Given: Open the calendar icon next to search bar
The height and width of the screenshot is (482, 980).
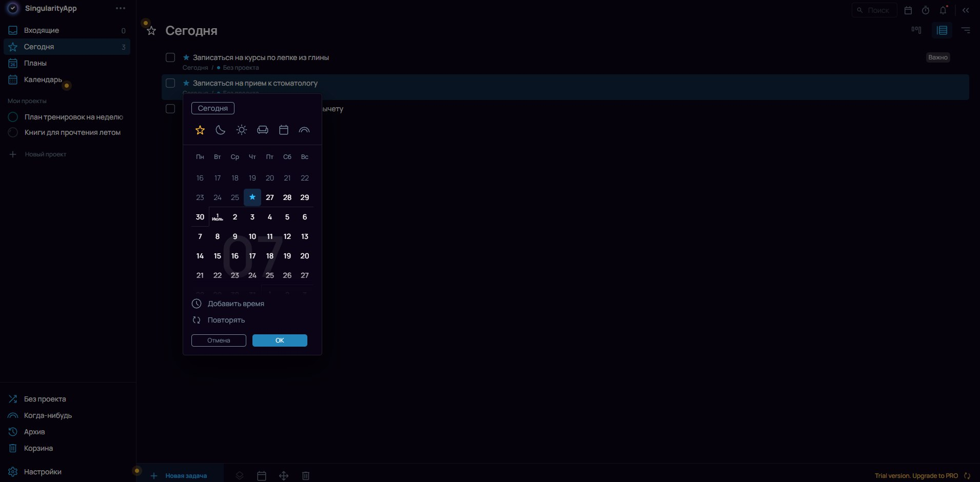Looking at the screenshot, I should [908, 10].
